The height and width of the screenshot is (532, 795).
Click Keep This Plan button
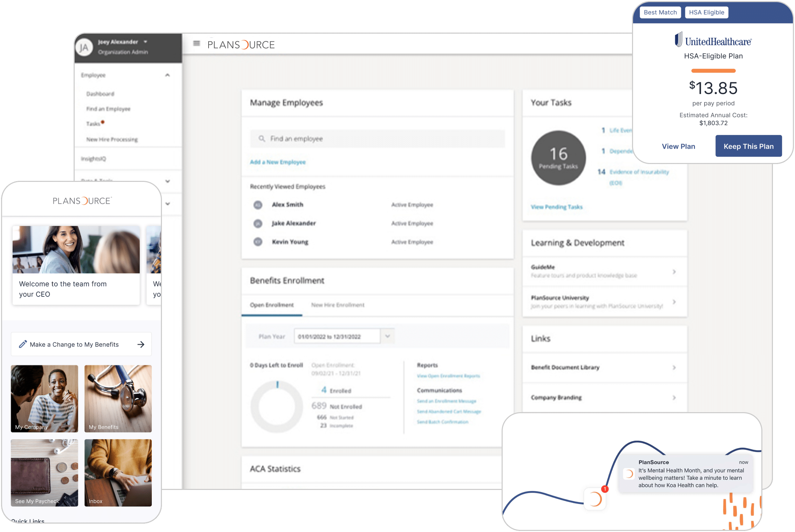click(x=749, y=146)
